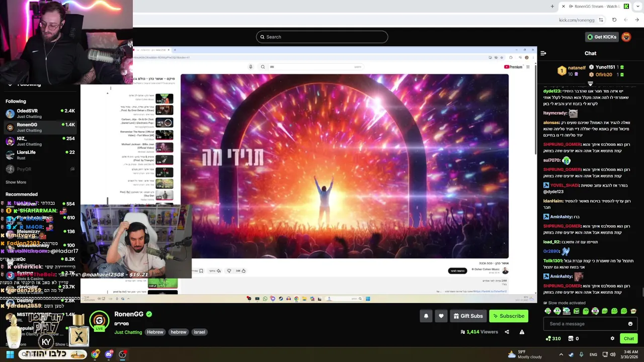
Task: Follow the channel with the heart icon
Action: [441, 316]
